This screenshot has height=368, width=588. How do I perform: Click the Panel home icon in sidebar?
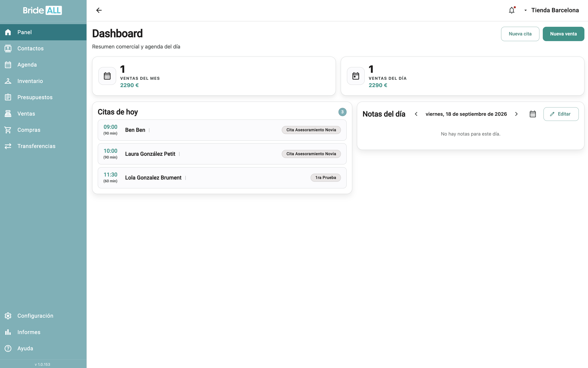[x=8, y=32]
